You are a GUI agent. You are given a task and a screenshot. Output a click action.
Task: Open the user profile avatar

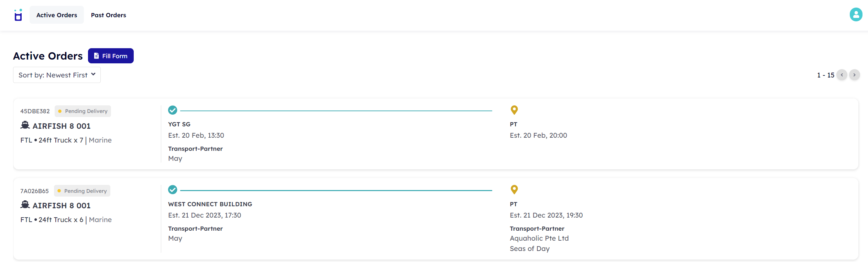pos(856,15)
